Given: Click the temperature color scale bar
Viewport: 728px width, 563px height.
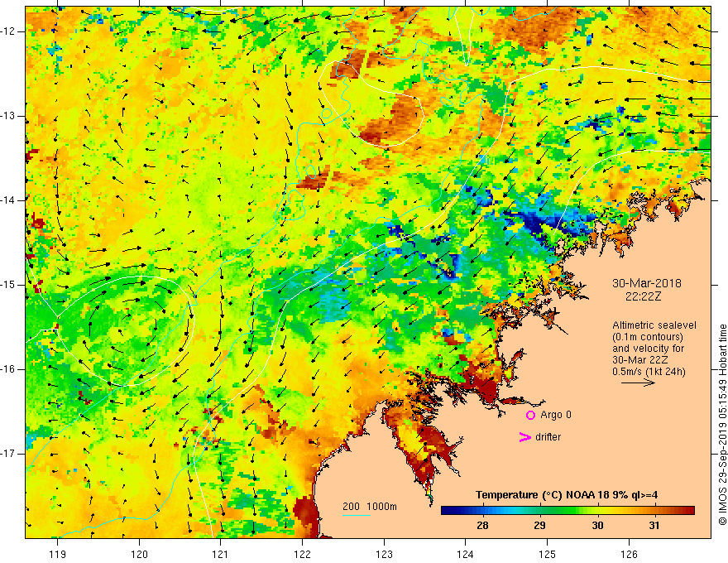Looking at the screenshot, I should point(568,511).
